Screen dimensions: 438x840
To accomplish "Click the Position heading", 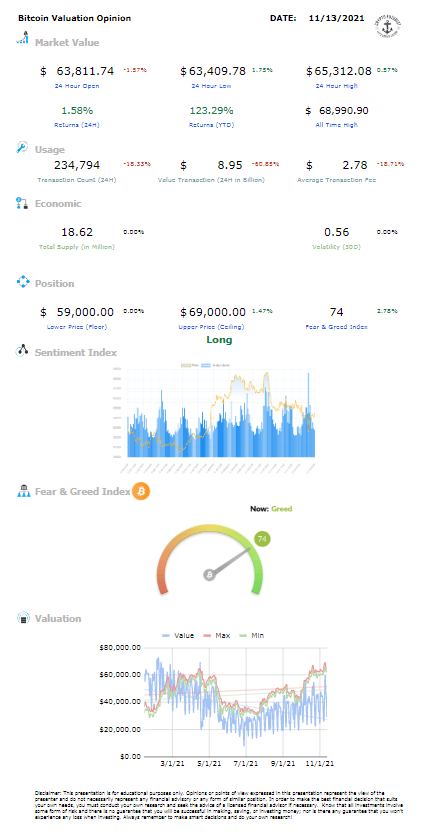I will (55, 283).
